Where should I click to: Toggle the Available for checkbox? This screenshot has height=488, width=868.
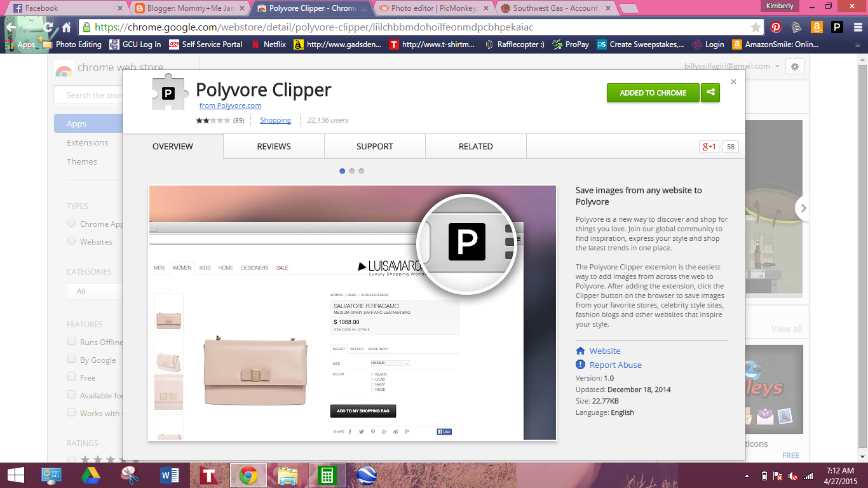72,395
